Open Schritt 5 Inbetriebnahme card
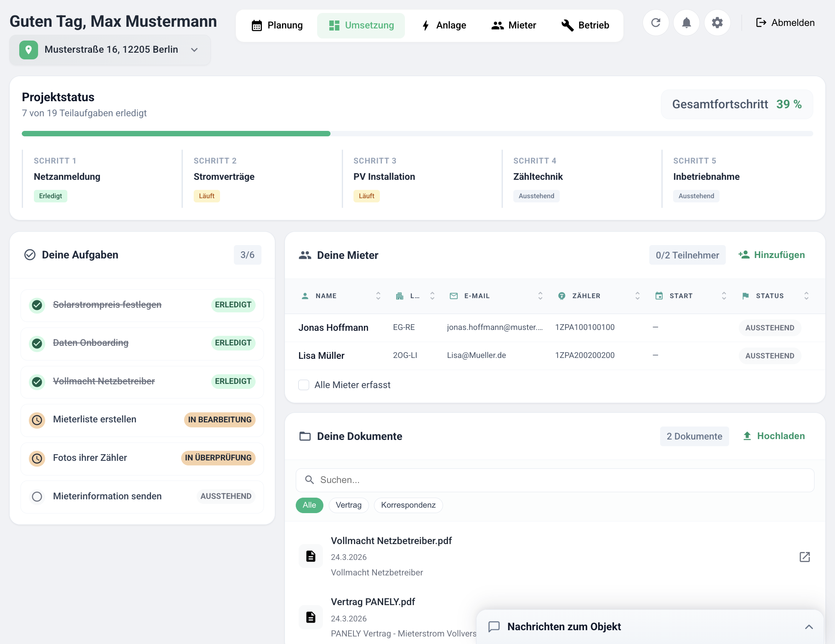 [x=738, y=179]
